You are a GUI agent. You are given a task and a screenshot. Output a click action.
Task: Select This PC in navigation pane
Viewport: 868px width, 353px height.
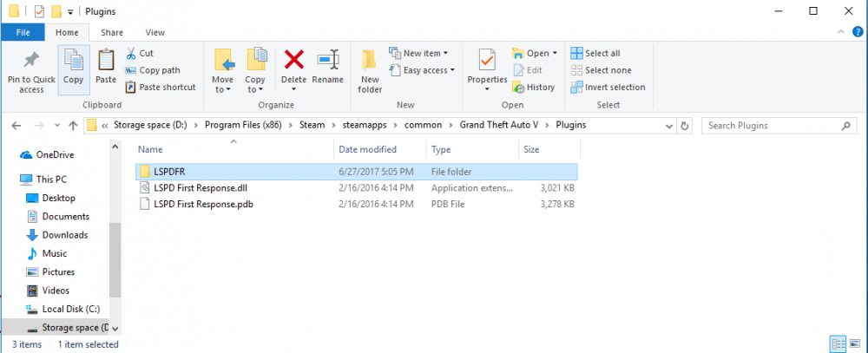[43, 180]
